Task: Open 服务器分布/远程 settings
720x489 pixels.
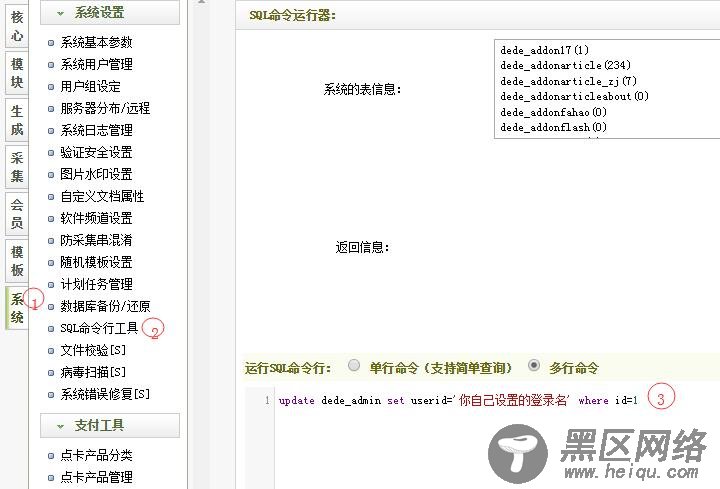Action: click(105, 108)
